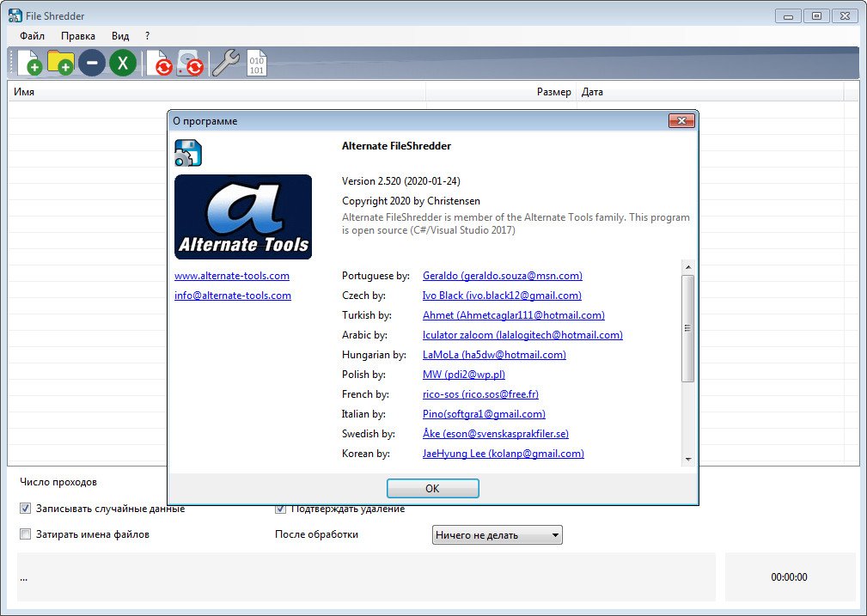Open the Файл menu
The height and width of the screenshot is (616, 867).
pyautogui.click(x=32, y=36)
